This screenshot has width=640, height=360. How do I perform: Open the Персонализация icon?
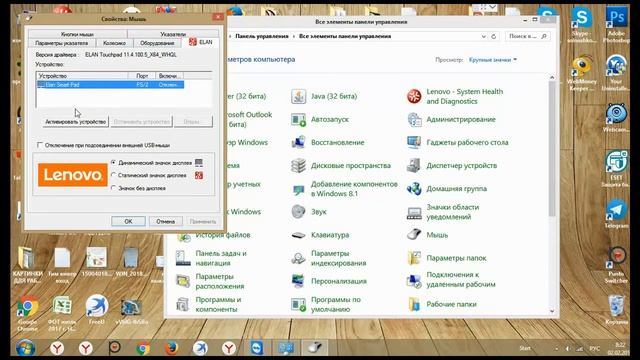298,281
